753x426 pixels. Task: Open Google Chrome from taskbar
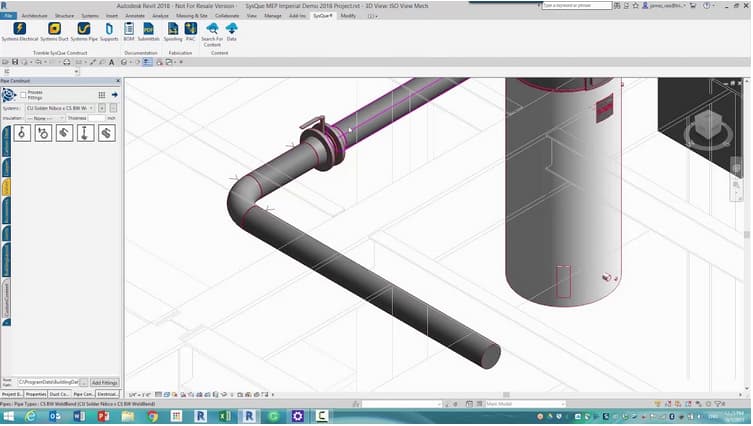(x=153, y=416)
